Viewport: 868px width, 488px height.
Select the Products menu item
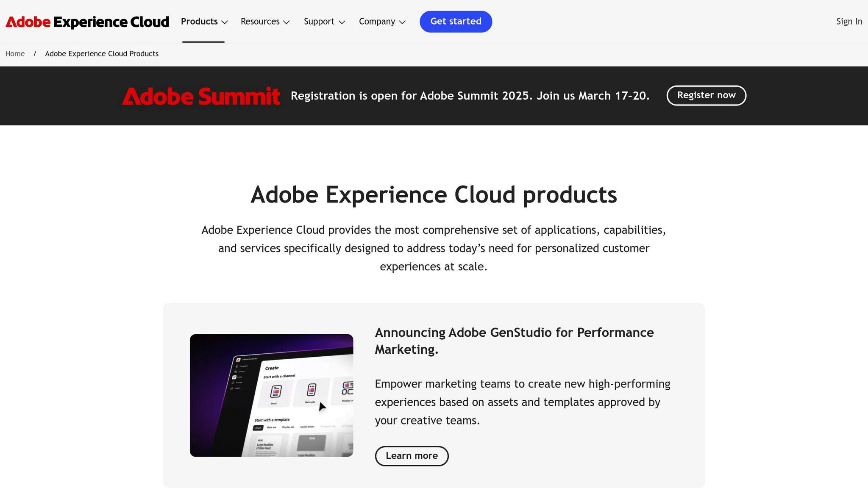coord(199,21)
